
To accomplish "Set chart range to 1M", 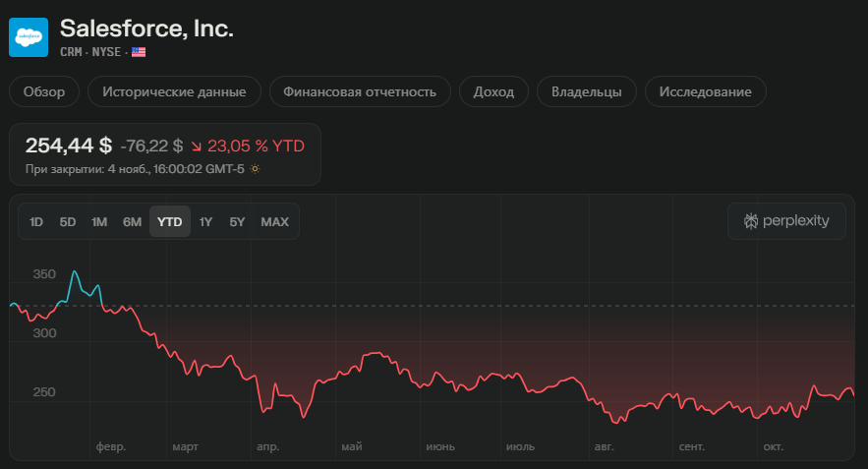I will point(99,222).
